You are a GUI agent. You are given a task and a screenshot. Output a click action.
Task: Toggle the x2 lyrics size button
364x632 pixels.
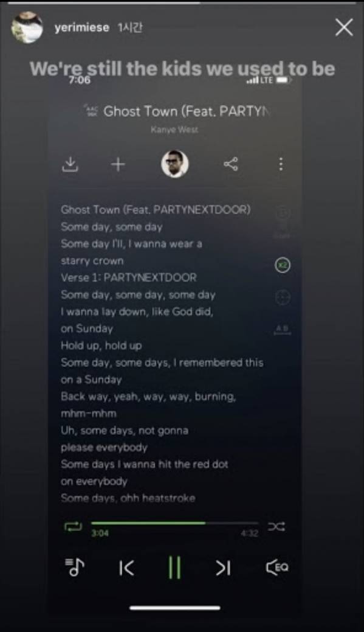pyautogui.click(x=283, y=265)
